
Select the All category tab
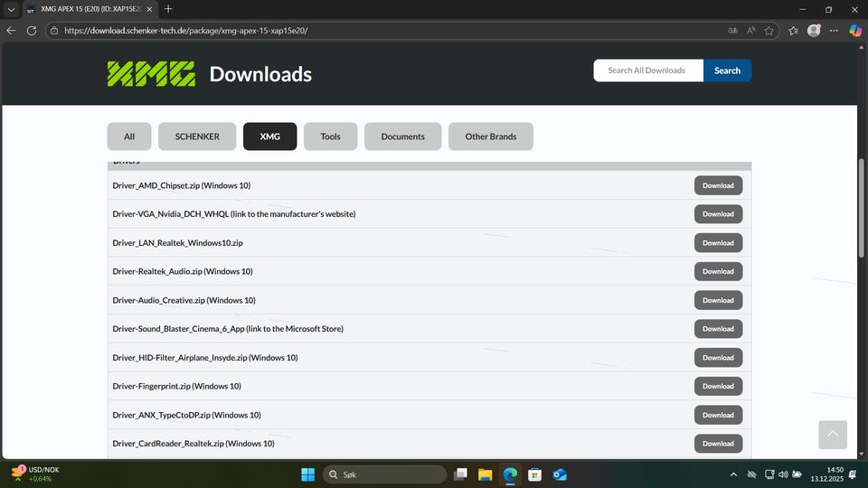click(x=129, y=136)
